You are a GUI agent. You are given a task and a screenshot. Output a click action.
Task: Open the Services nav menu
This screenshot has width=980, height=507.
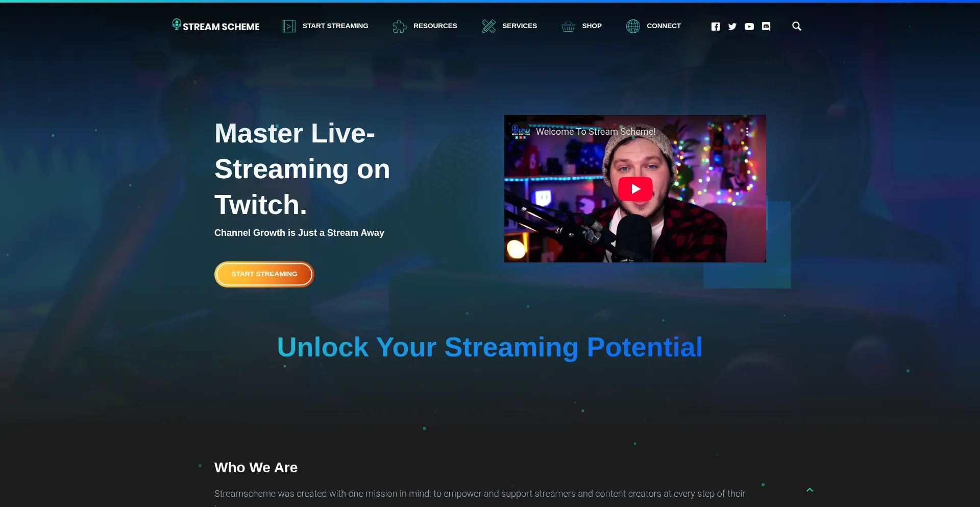pos(520,26)
